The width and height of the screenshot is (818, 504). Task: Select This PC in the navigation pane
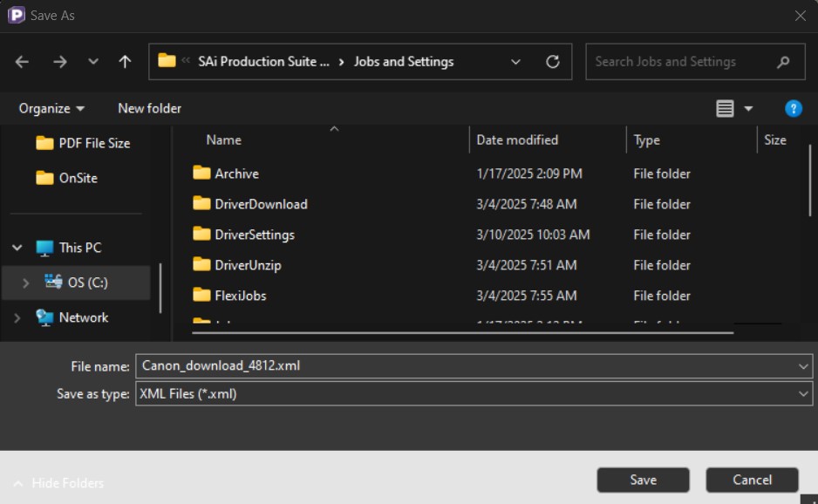(69, 248)
